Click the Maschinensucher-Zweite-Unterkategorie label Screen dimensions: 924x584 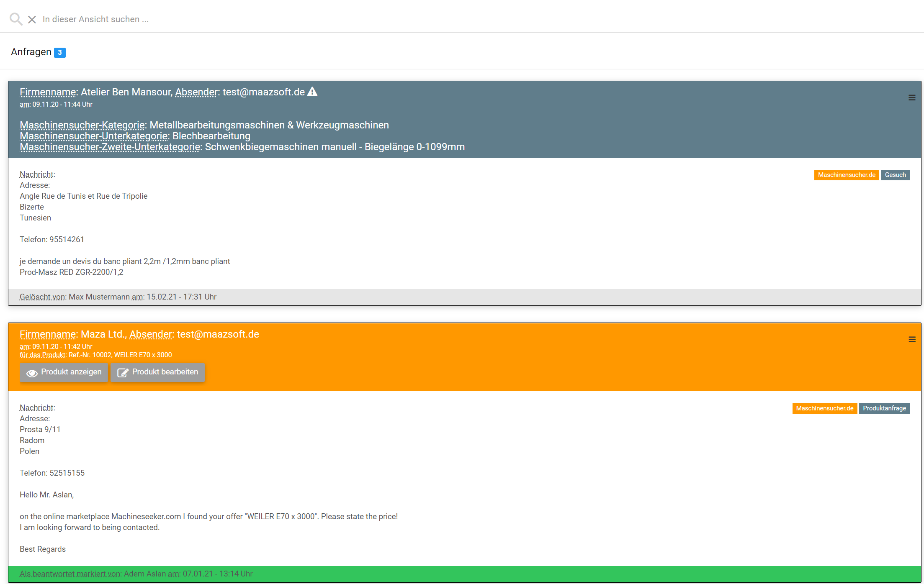point(111,147)
